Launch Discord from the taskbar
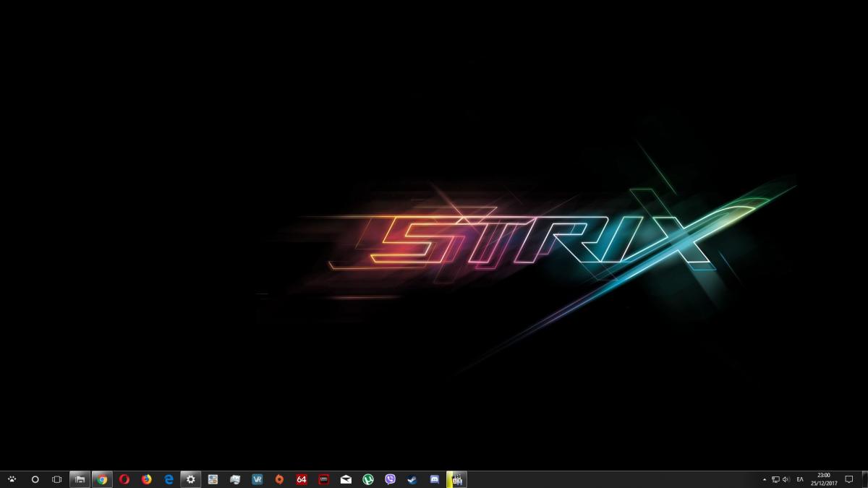Image resolution: width=868 pixels, height=488 pixels. coord(435,479)
